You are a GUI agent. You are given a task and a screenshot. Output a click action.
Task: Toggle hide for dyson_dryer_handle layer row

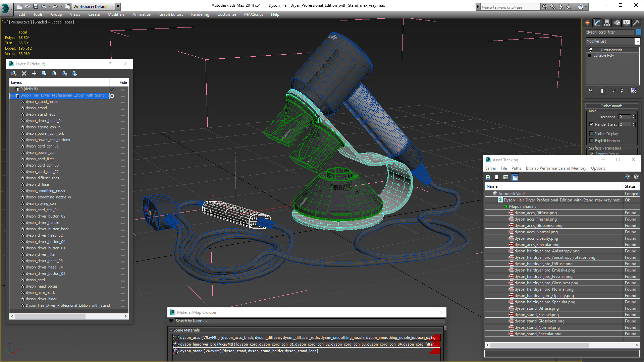point(123,223)
